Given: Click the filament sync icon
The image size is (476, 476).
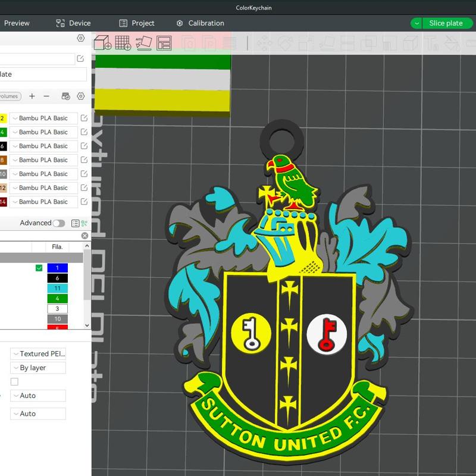Looking at the screenshot, I should 65,96.
